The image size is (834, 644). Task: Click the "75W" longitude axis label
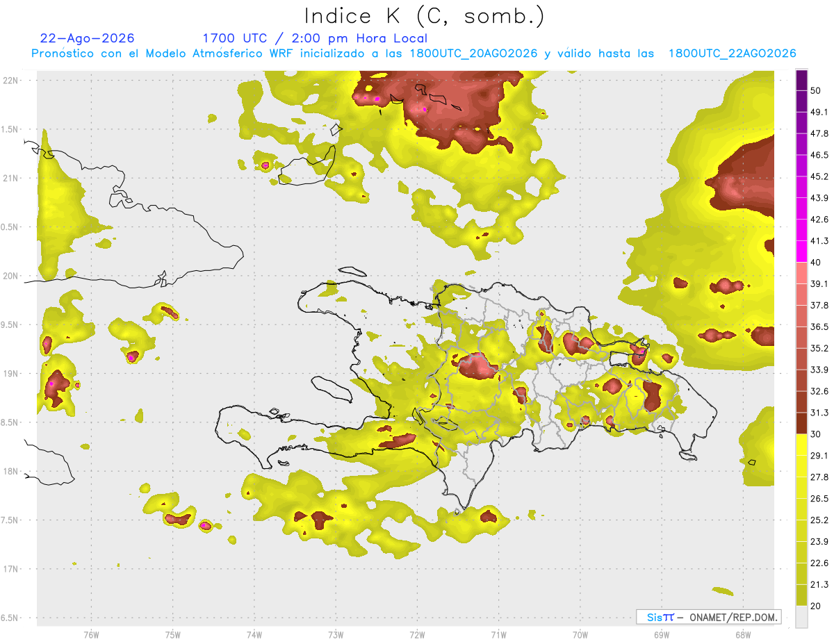click(173, 634)
